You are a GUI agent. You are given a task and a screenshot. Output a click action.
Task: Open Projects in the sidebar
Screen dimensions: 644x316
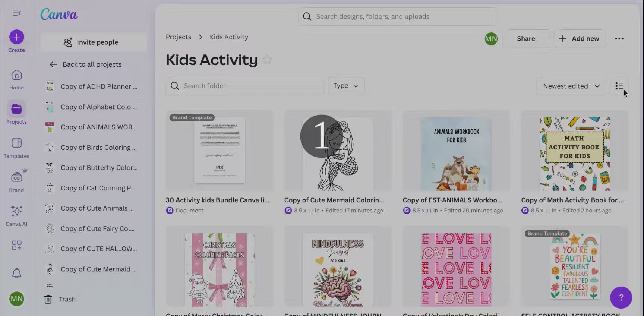(x=16, y=114)
